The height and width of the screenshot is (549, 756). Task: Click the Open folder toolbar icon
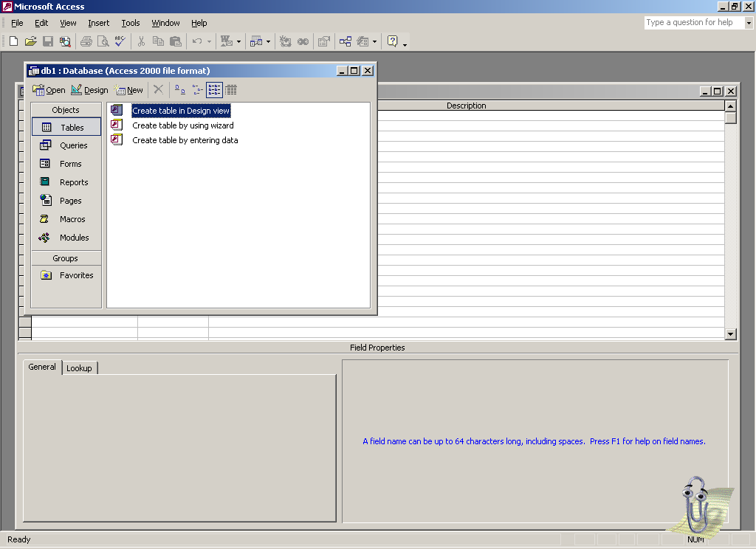[x=30, y=41]
